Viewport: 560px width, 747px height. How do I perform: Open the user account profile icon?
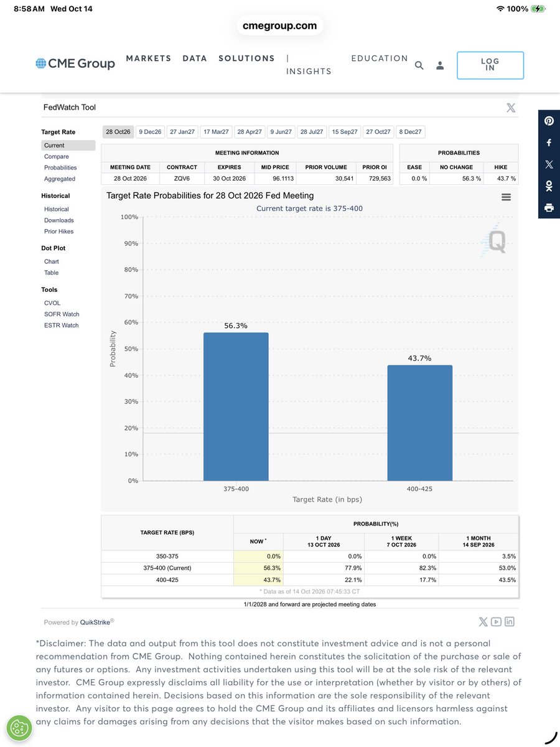click(440, 65)
